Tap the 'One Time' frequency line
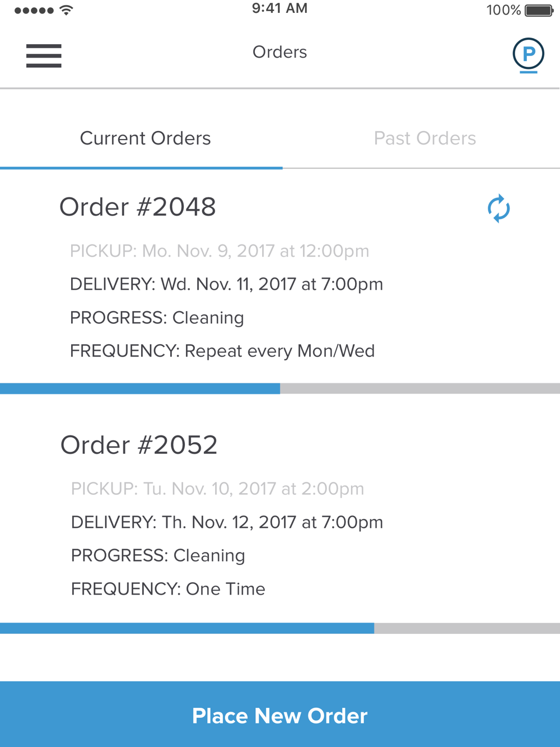 point(168,589)
